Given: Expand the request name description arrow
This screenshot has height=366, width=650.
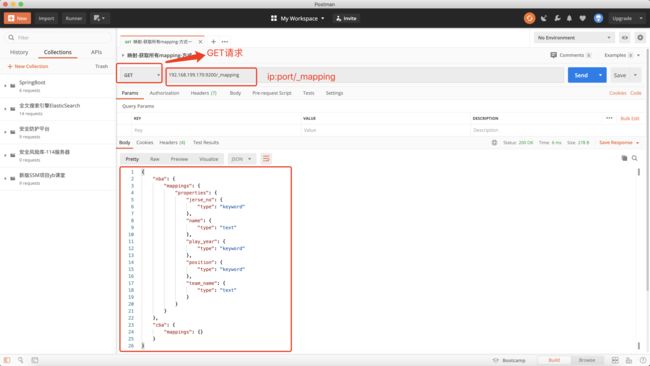Looking at the screenshot, I should 123,55.
